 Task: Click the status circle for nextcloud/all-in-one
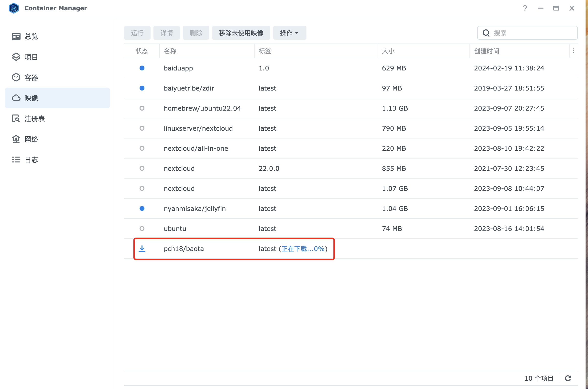coord(142,148)
